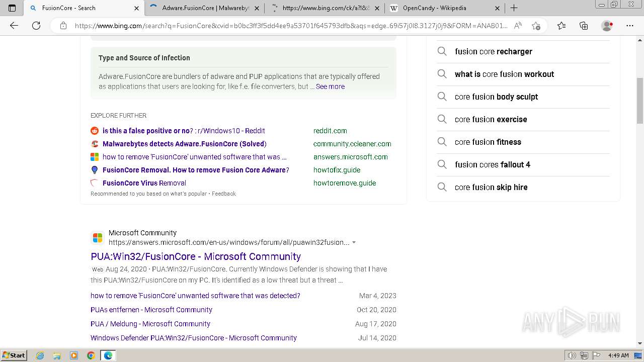This screenshot has width=644, height=362.
Task: Open PUAs entfernen - Microsoft Community link
Action: pyautogui.click(x=151, y=310)
